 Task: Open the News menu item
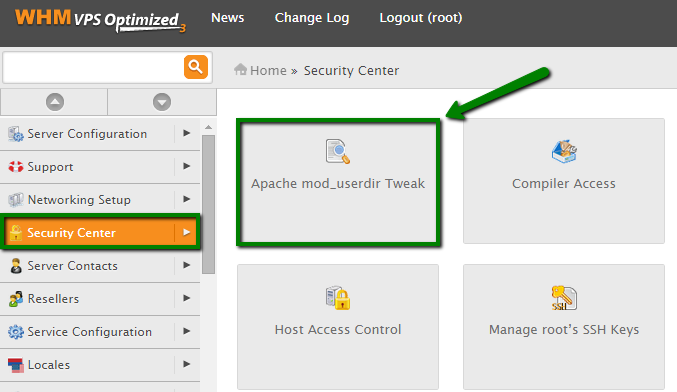click(228, 18)
